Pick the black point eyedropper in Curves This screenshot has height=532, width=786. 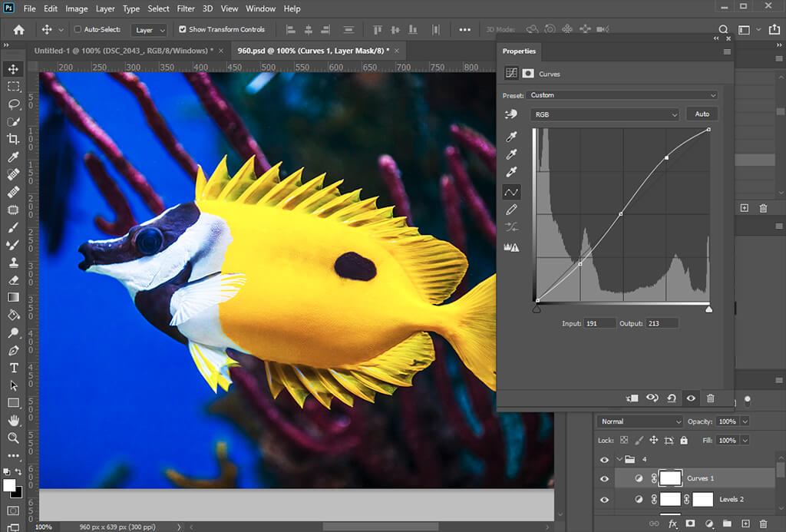pos(511,136)
